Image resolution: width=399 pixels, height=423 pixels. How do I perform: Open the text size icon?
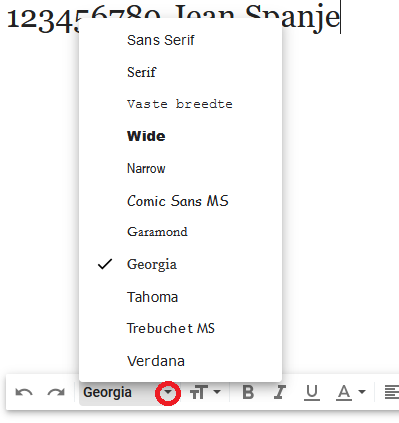(199, 392)
